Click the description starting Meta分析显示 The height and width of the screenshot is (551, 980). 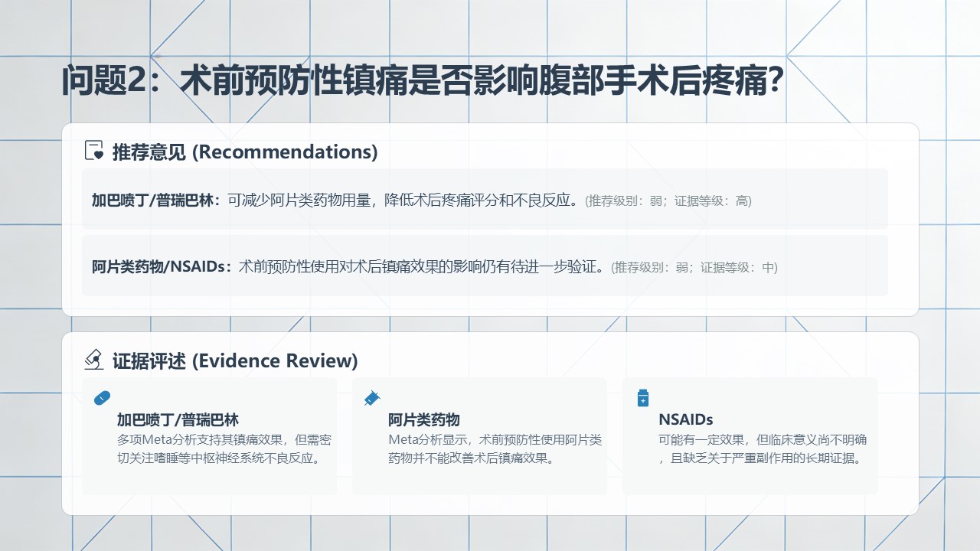[495, 449]
